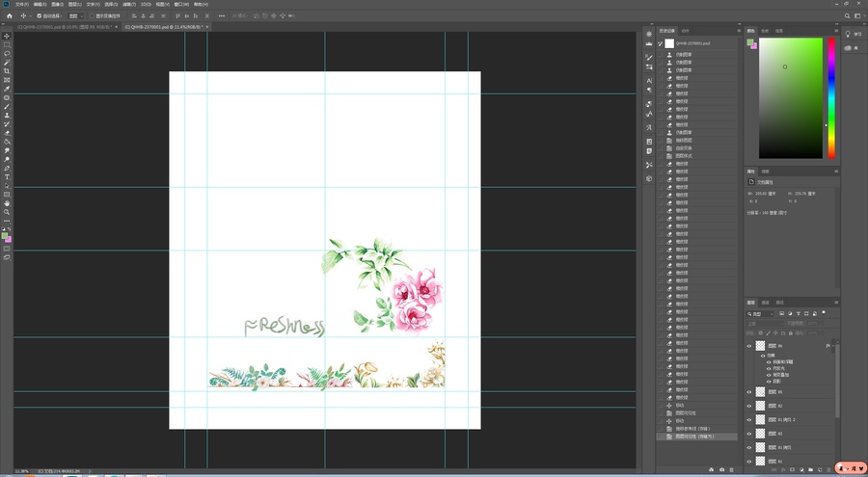Image resolution: width=868 pixels, height=477 pixels.
Task: Open the Histogram panel icon in collapsed dock
Action: (x=649, y=43)
